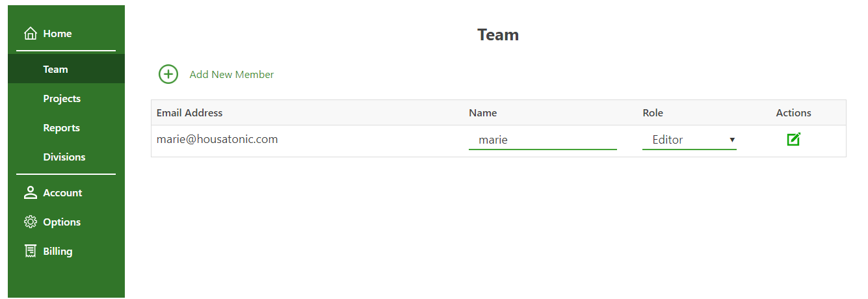Viewport: 868px width, 299px height.
Task: Click the edit icon for marie's row
Action: pos(793,139)
